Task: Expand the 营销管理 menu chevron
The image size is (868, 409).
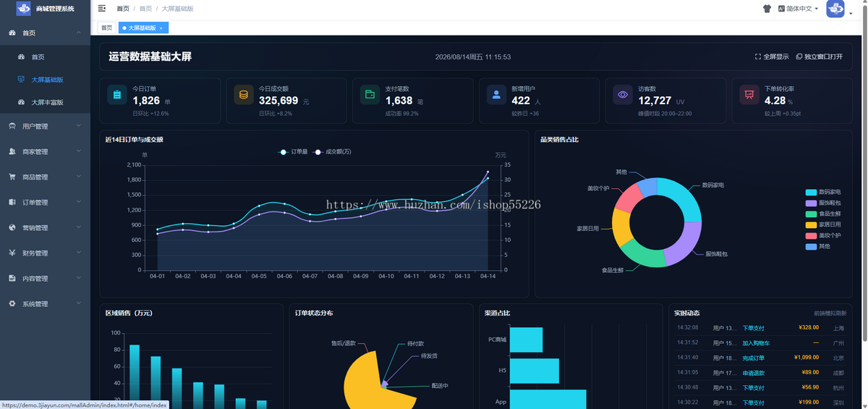Action: 78,227
